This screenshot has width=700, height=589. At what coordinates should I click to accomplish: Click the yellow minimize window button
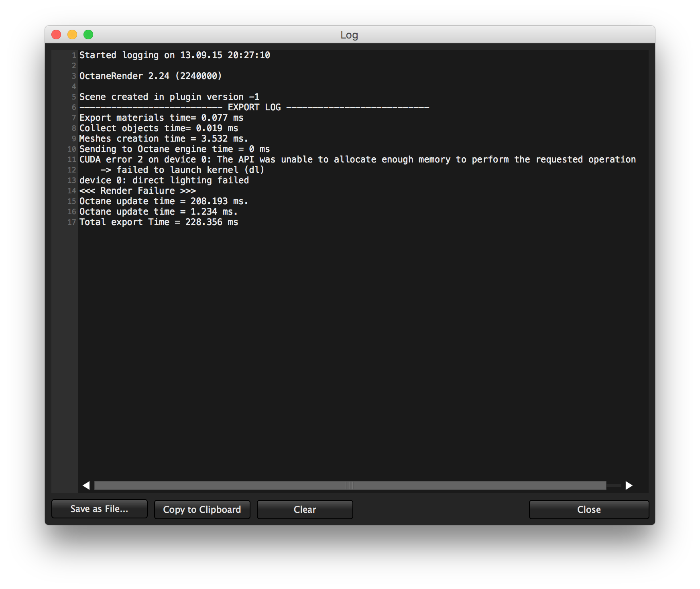pos(72,35)
